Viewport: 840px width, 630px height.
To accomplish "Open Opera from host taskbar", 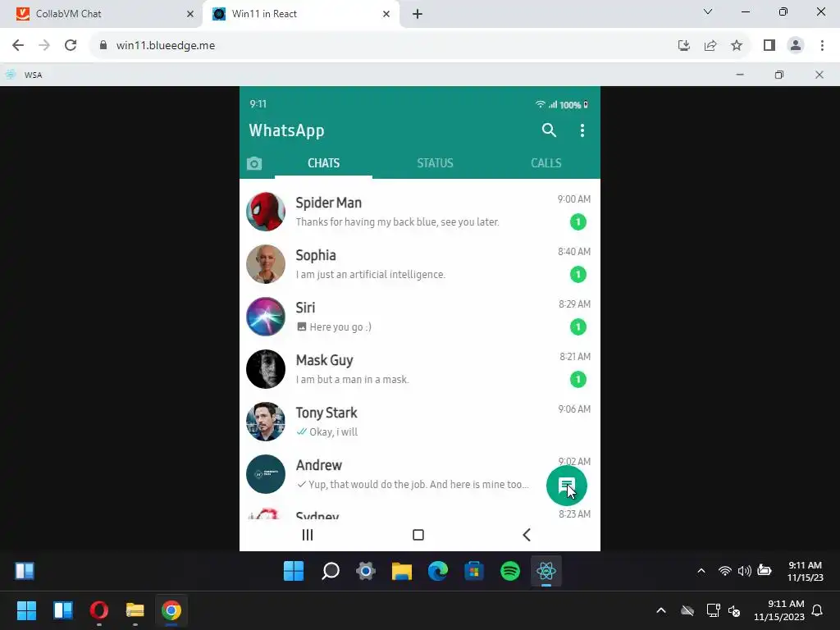I will click(99, 610).
